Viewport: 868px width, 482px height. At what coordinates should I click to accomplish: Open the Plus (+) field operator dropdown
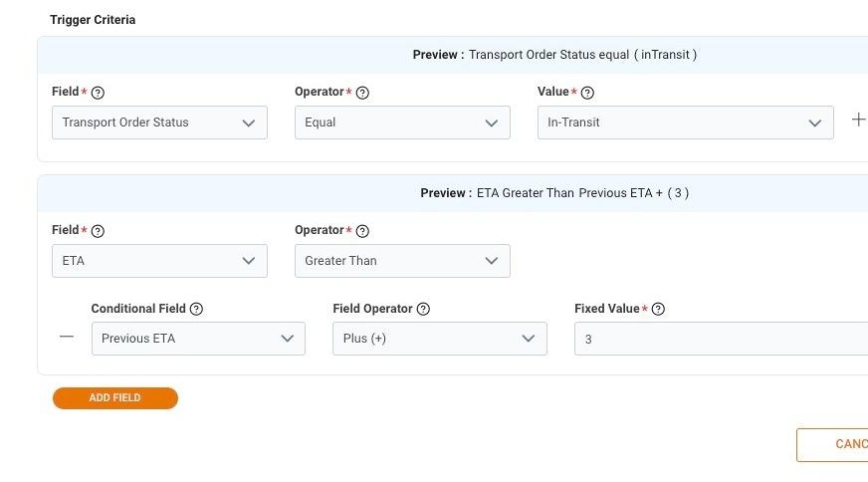point(439,339)
